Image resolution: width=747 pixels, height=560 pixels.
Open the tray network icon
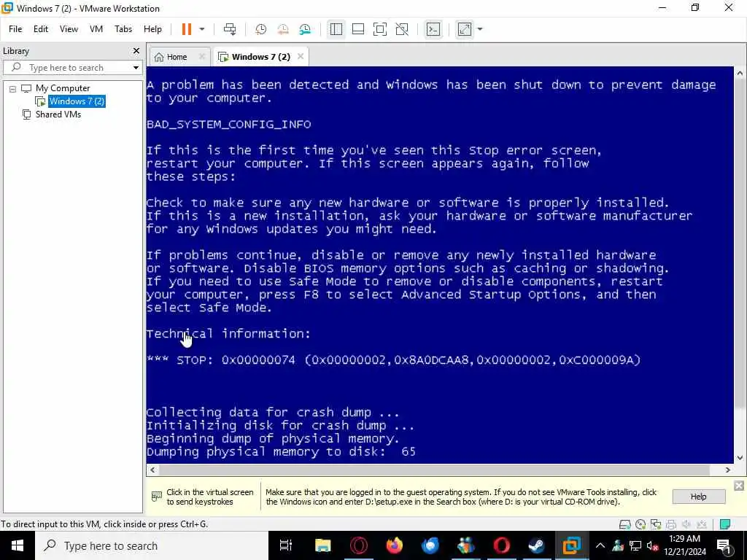[635, 545]
